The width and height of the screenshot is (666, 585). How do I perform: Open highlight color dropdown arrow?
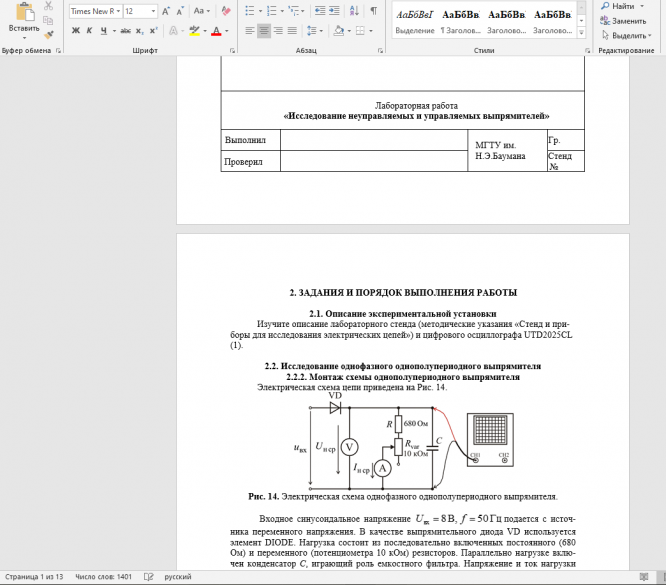(205, 31)
